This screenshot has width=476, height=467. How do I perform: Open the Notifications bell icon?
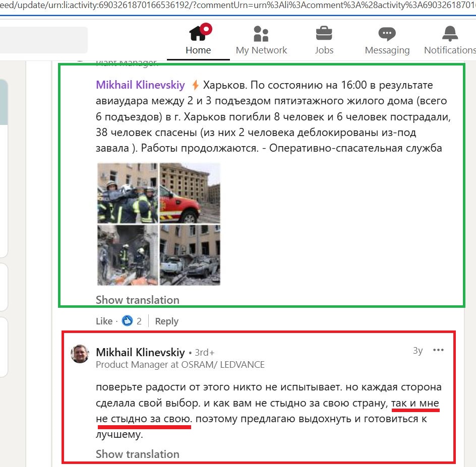pyautogui.click(x=450, y=34)
